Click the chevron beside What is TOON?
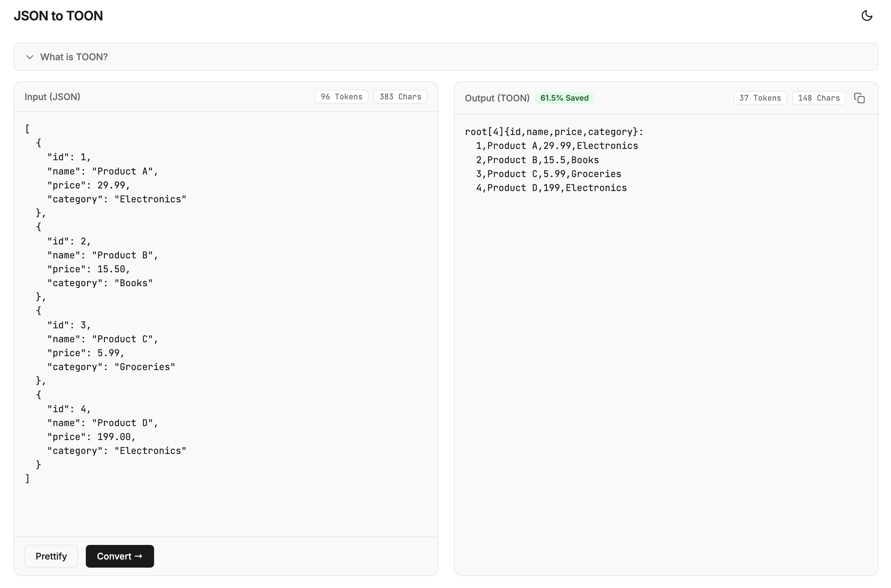The image size is (891, 588). [30, 57]
